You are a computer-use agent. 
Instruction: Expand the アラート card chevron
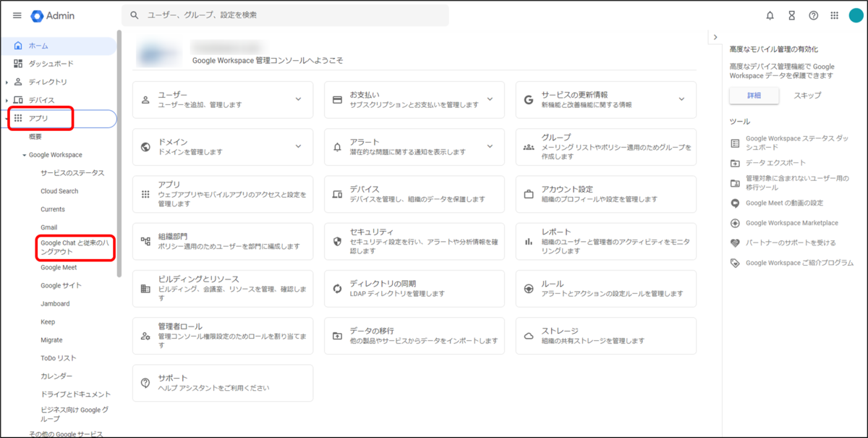490,146
